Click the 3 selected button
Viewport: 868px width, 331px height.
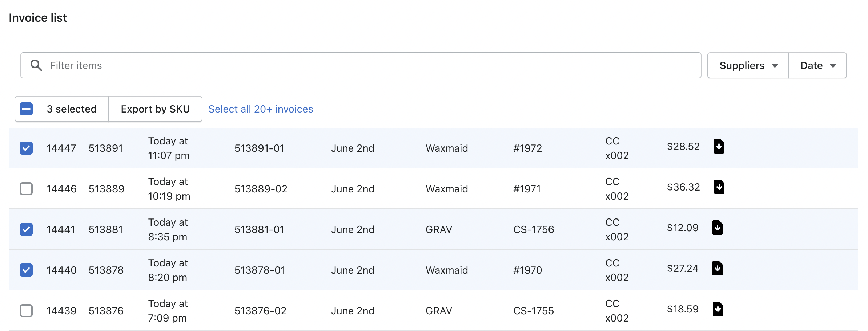pyautogui.click(x=72, y=109)
